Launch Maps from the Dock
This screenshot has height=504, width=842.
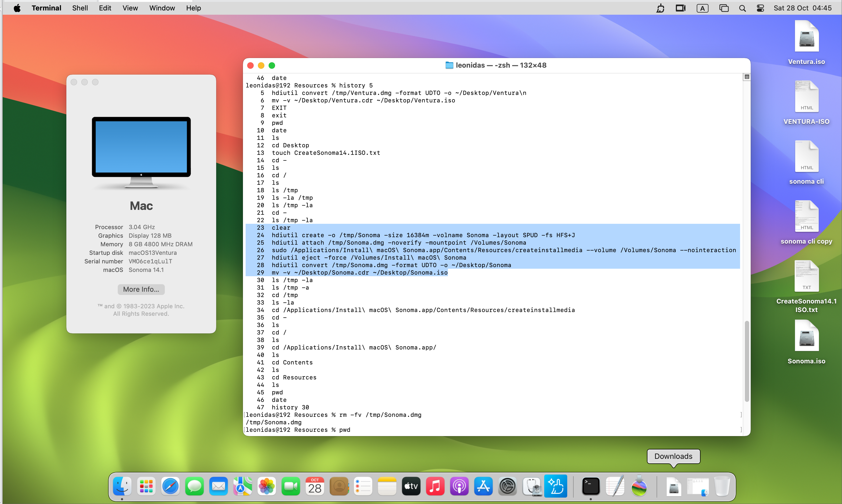click(x=243, y=486)
